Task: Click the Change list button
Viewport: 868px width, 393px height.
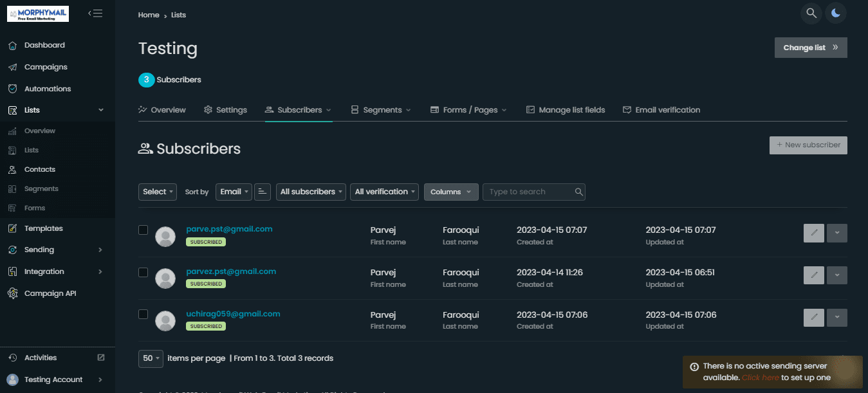Action: point(811,48)
